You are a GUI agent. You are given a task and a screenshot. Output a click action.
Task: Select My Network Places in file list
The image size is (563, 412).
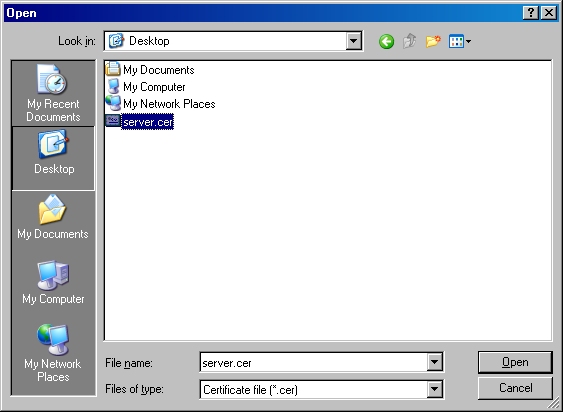(x=160, y=104)
